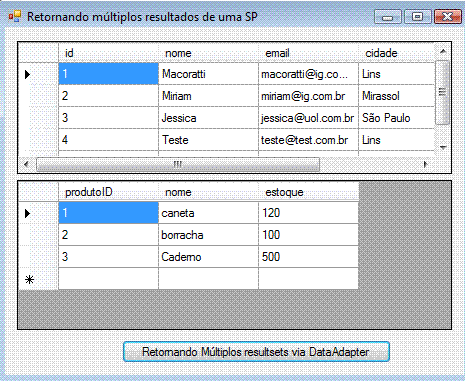465x381 pixels.
Task: Select the email cell 'teste@test.com.br'
Action: point(308,140)
